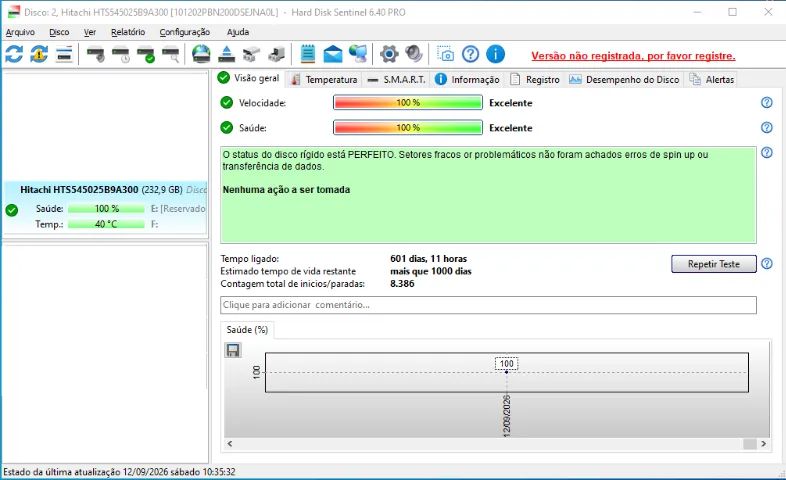The height and width of the screenshot is (480, 786).
Task: Switch to the Visão geral tab
Action: click(x=249, y=78)
